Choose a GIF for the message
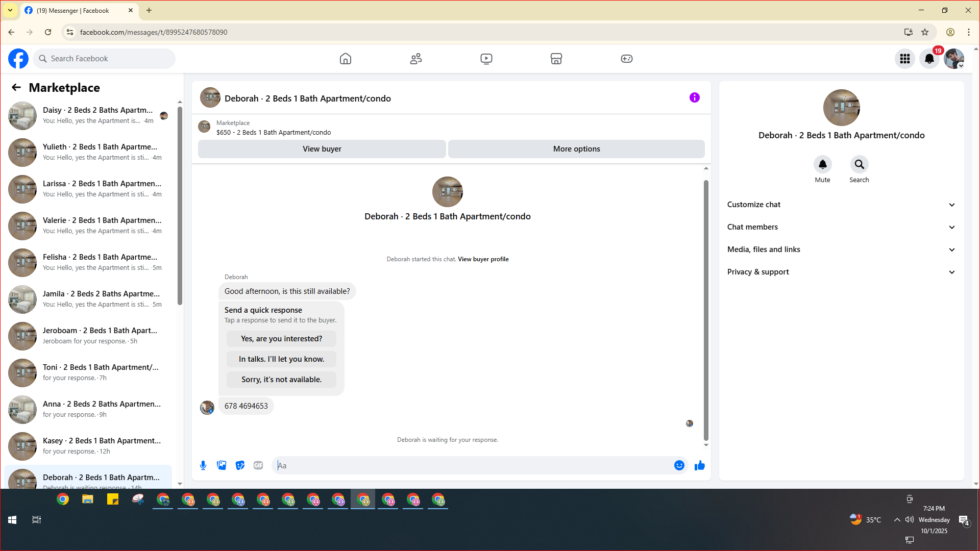The height and width of the screenshot is (551, 980). point(258,465)
